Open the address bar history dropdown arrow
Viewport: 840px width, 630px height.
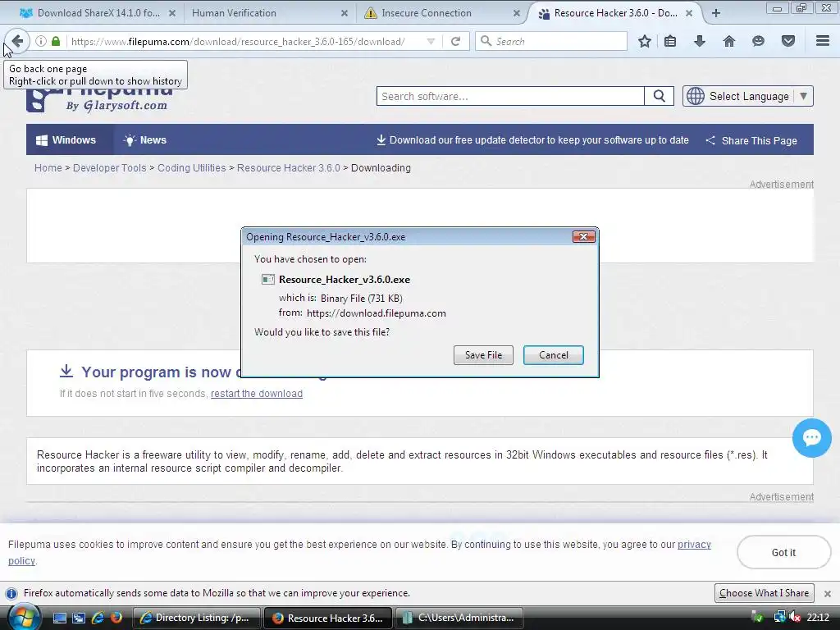(x=430, y=41)
